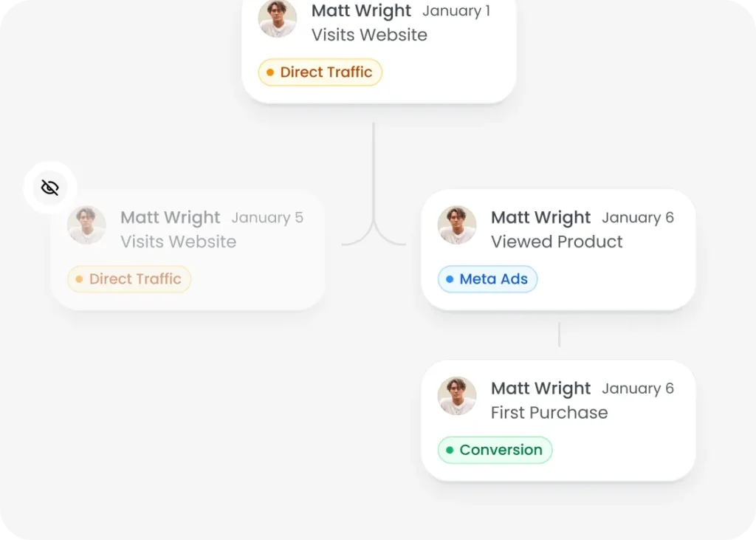Viewport: 756px width, 540px height.
Task: Click the branching connector between cards
Action: 374,222
